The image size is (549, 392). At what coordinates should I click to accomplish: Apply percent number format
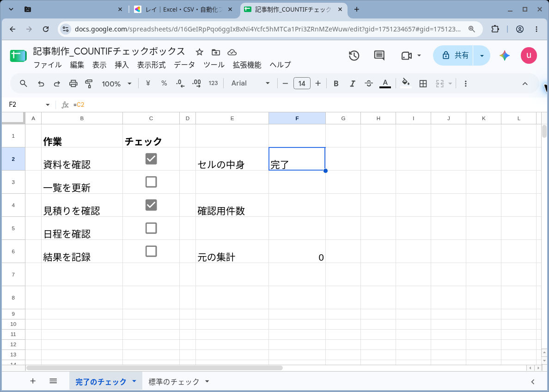point(164,83)
